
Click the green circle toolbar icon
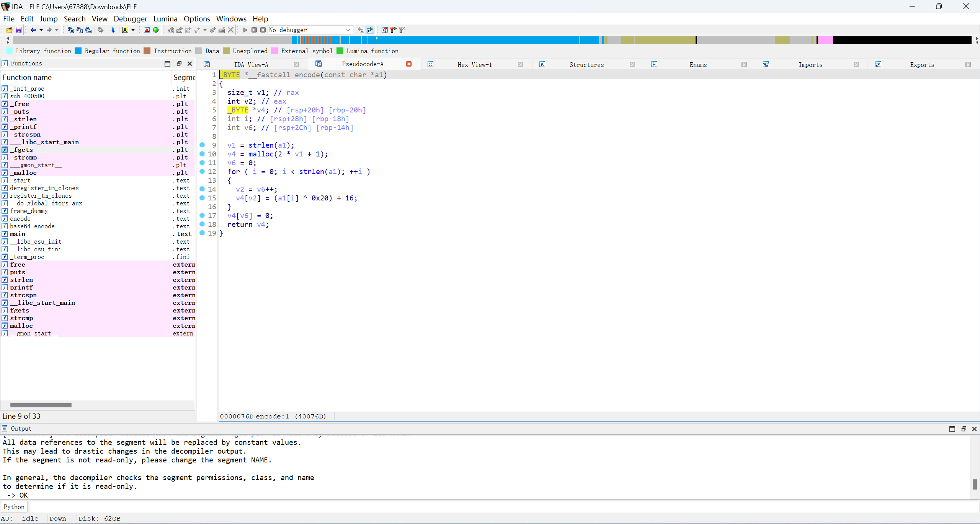[156, 30]
